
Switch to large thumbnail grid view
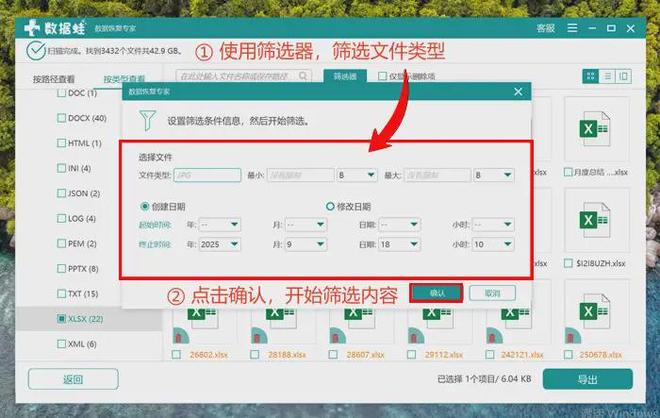591,76
